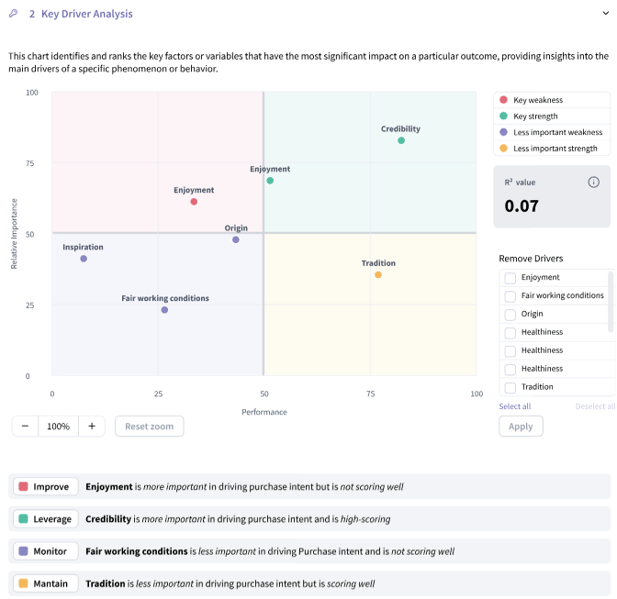Select the Tradition data point
Screen dimensions: 617x599
(x=378, y=275)
